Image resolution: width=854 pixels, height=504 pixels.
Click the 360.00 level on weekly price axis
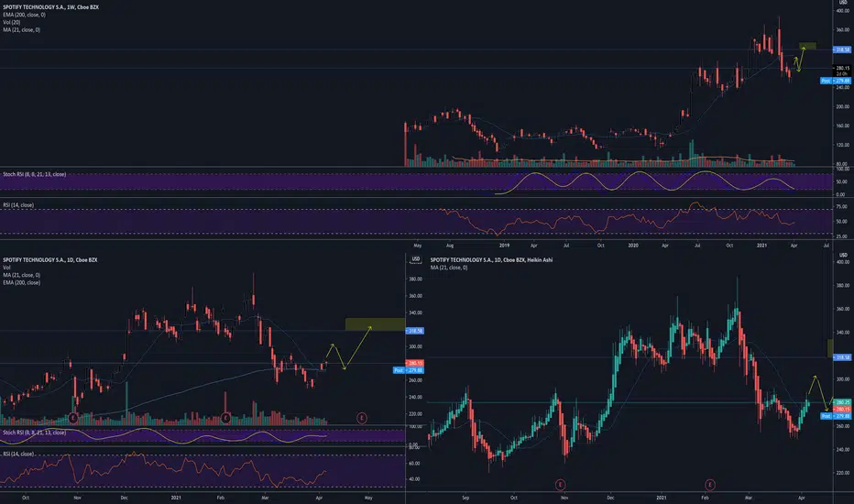pyautogui.click(x=843, y=30)
